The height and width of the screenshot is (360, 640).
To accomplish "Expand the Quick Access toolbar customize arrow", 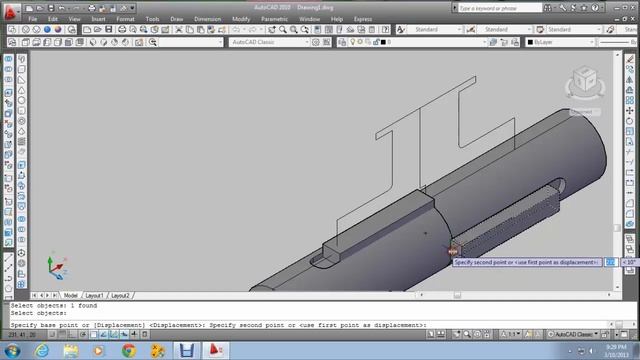I will pyautogui.click(x=132, y=8).
